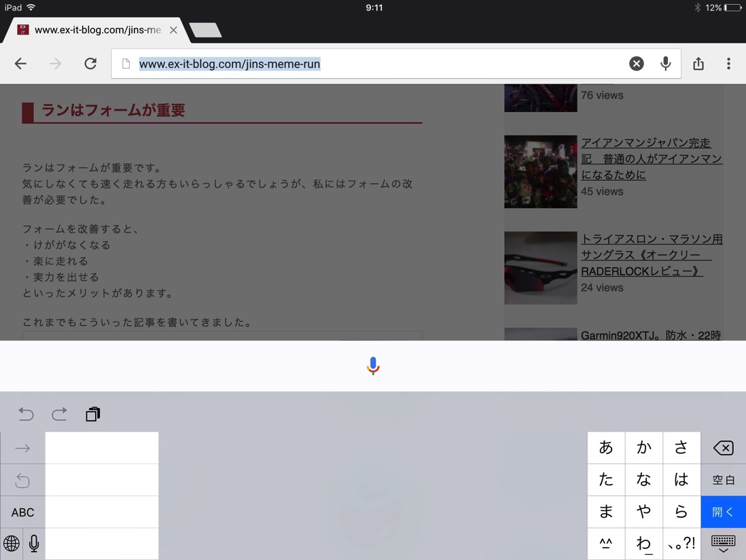Tap the あ kana key

click(x=605, y=447)
